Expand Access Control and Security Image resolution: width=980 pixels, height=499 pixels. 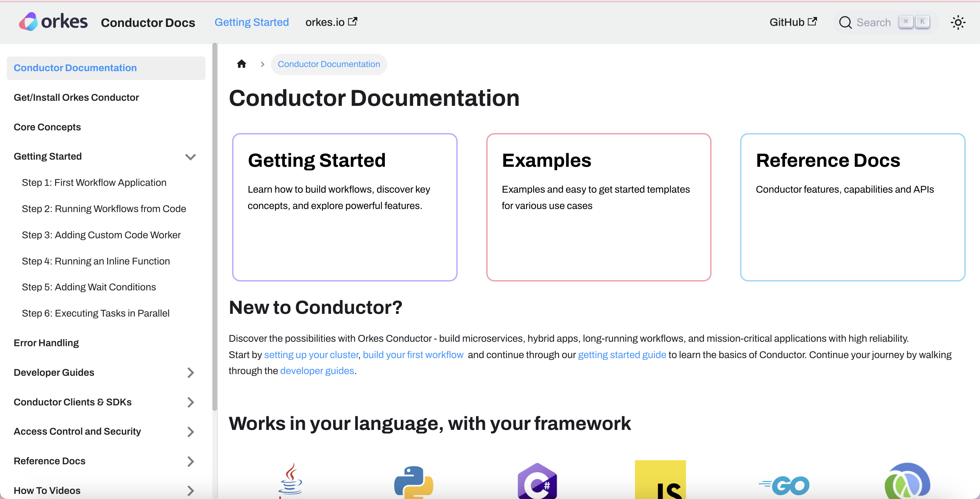click(x=191, y=432)
